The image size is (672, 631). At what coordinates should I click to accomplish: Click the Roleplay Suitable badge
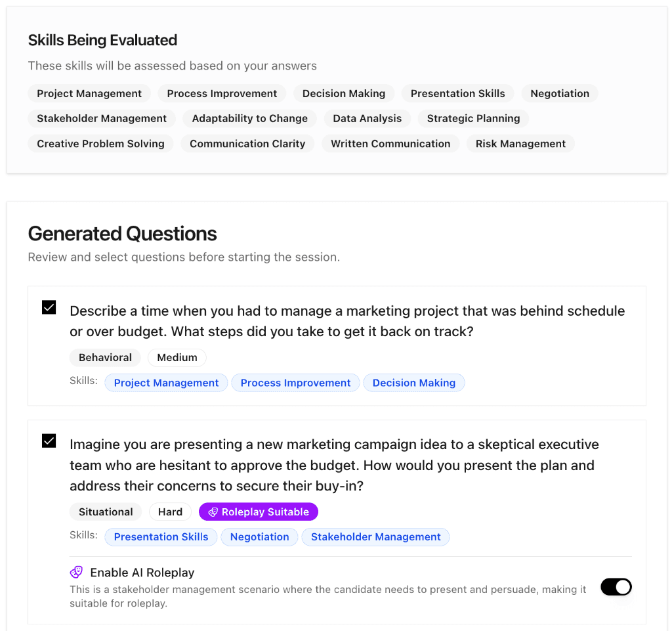(259, 511)
